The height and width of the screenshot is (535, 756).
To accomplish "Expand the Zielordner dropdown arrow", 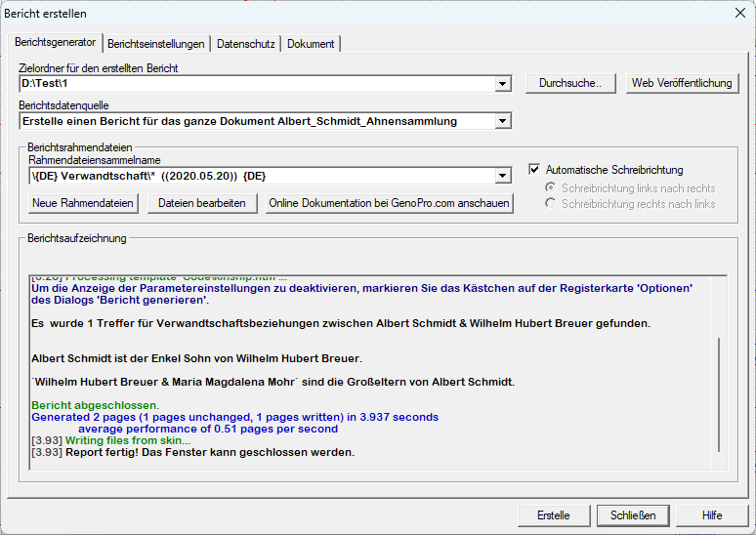I will pos(503,85).
